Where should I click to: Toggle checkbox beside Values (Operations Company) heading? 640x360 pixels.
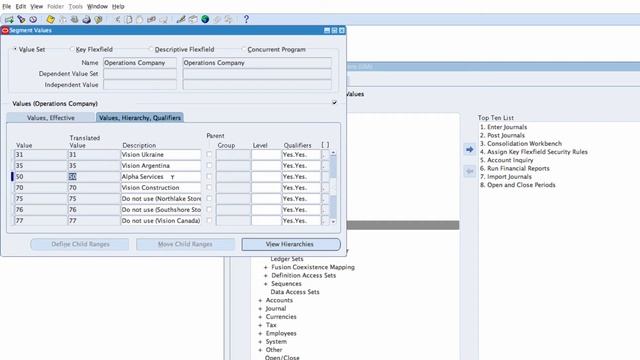pos(334,102)
